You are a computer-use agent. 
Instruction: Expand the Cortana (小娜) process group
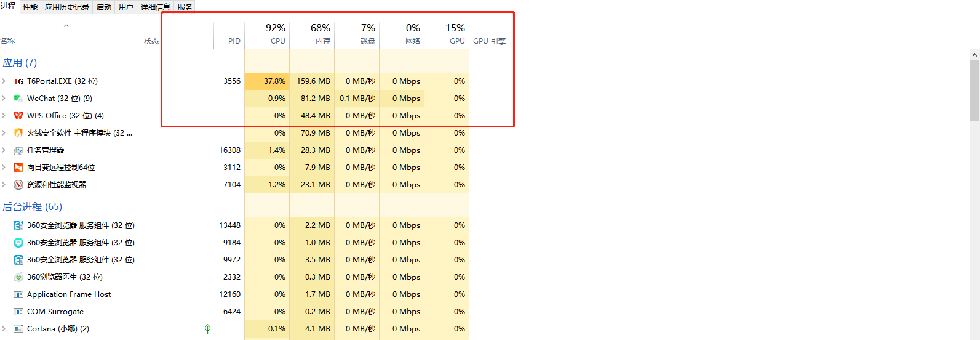pyautogui.click(x=4, y=329)
